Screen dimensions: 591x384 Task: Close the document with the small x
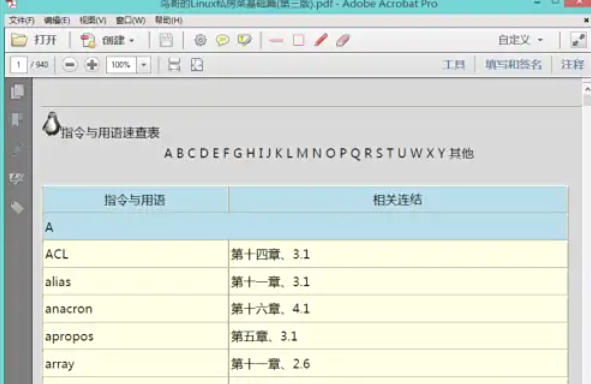(x=586, y=20)
